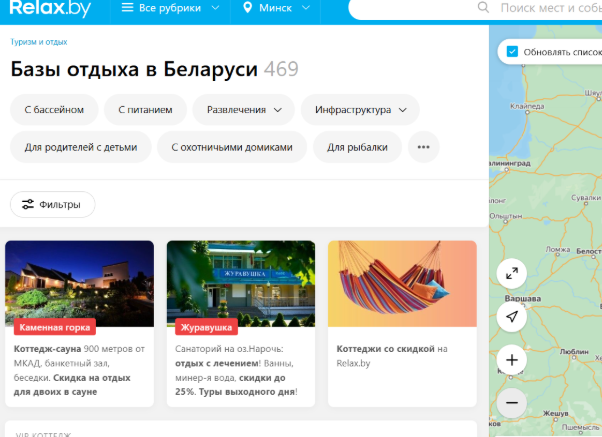
Task: Expand the map to fullscreen
Action: click(511, 274)
